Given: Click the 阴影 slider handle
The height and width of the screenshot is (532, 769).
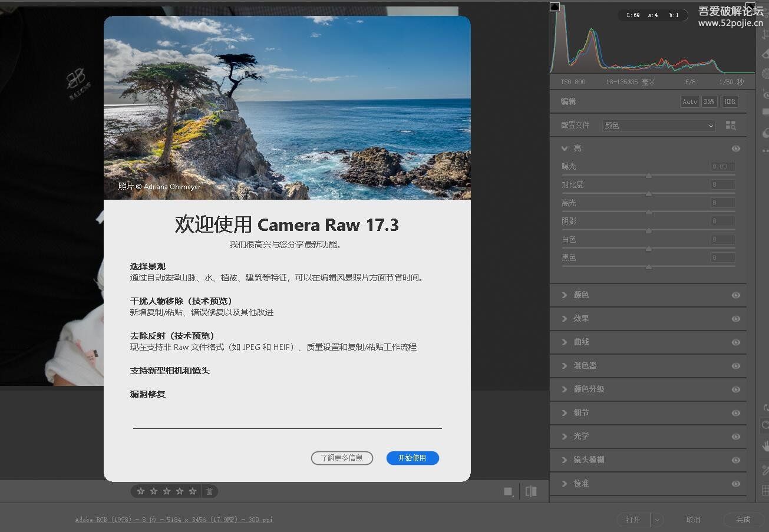Looking at the screenshot, I should (649, 230).
